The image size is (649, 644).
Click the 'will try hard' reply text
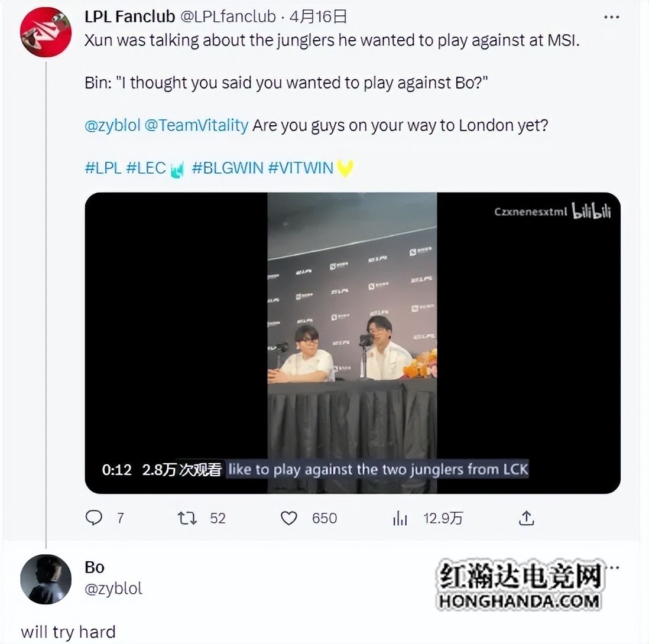click(68, 632)
